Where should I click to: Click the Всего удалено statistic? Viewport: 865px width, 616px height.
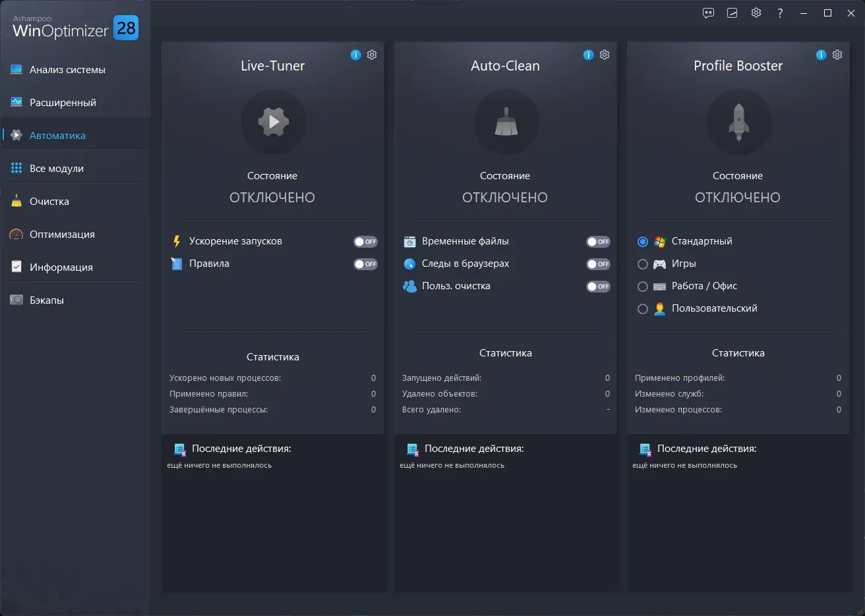click(506, 410)
